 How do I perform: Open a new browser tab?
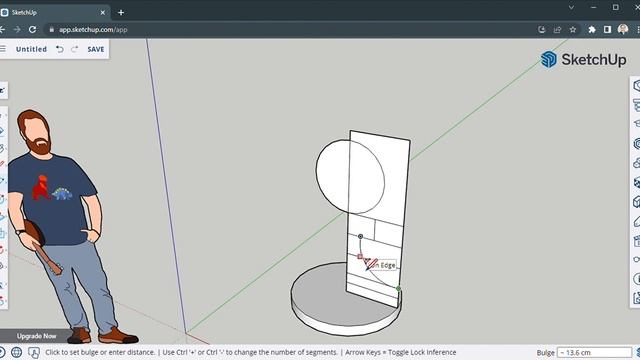pyautogui.click(x=121, y=13)
